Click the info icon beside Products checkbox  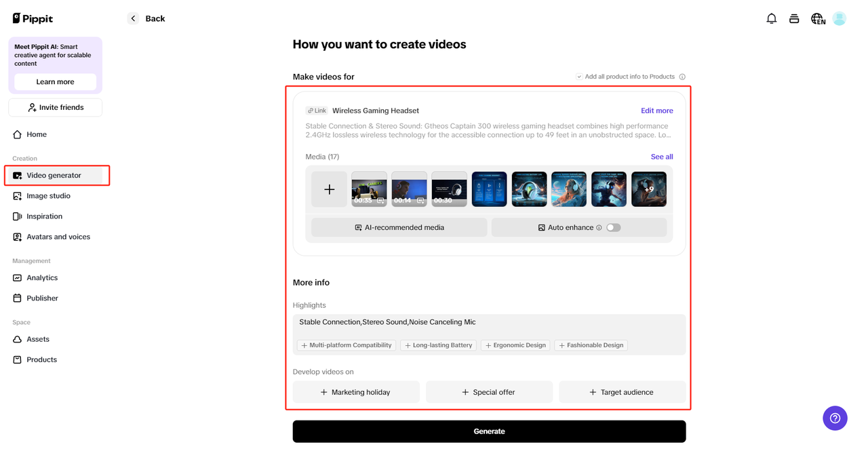(682, 77)
